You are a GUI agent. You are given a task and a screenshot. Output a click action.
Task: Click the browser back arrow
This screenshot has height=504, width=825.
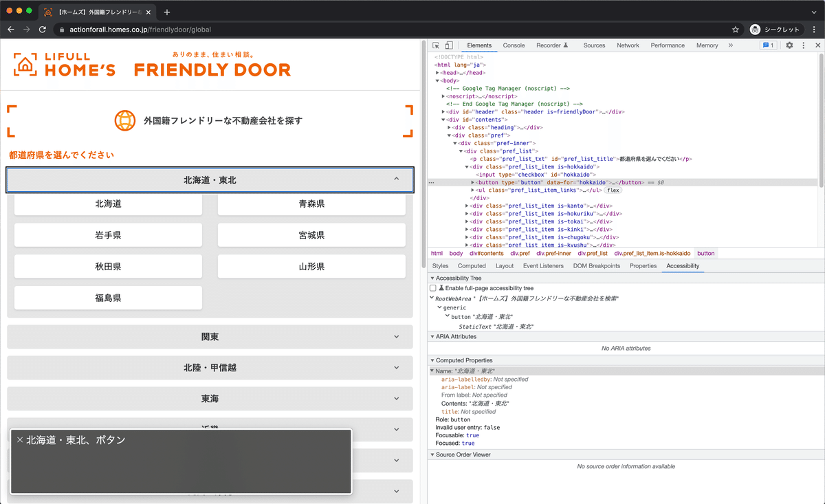(x=10, y=30)
